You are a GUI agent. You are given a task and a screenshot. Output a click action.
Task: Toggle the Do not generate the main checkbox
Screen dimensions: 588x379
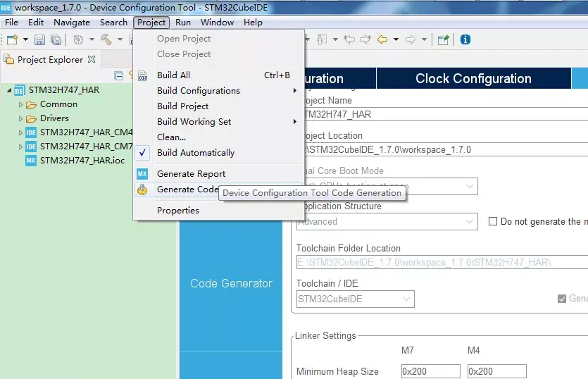pyautogui.click(x=493, y=221)
